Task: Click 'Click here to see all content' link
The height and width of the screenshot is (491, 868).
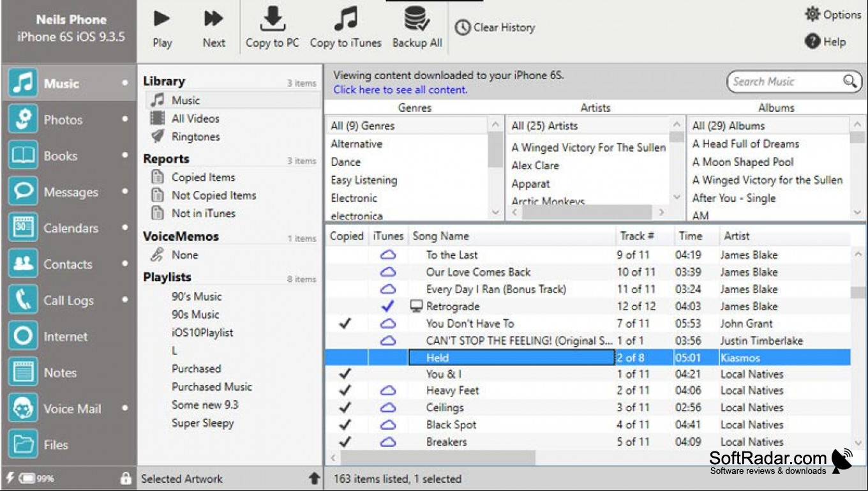Action: [400, 89]
